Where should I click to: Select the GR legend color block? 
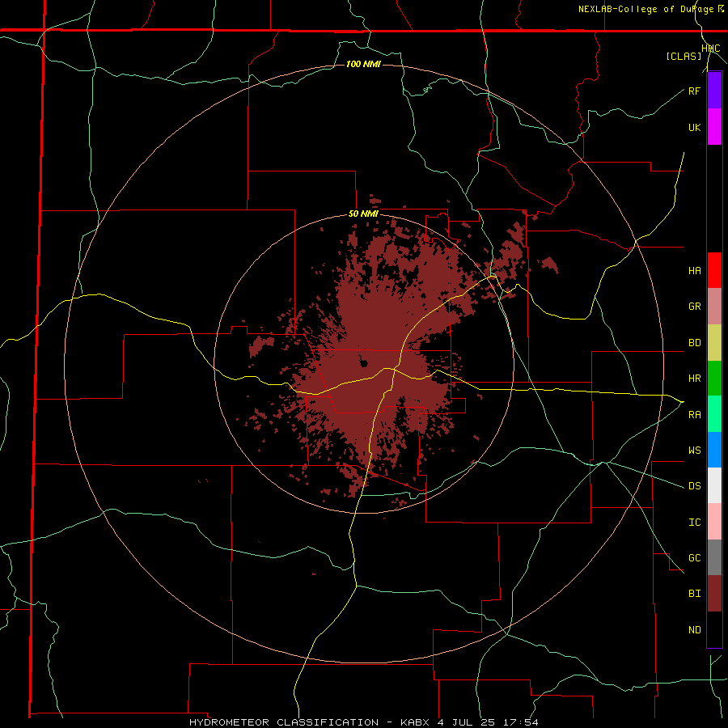714,307
